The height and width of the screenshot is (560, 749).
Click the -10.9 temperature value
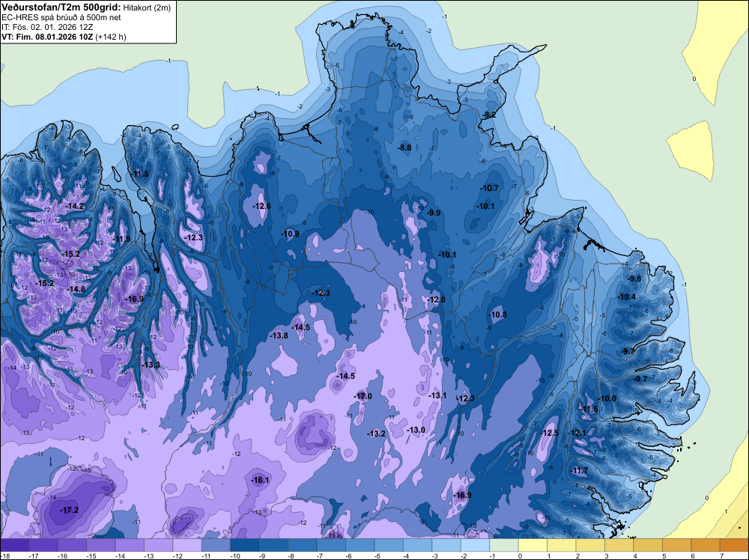click(291, 234)
